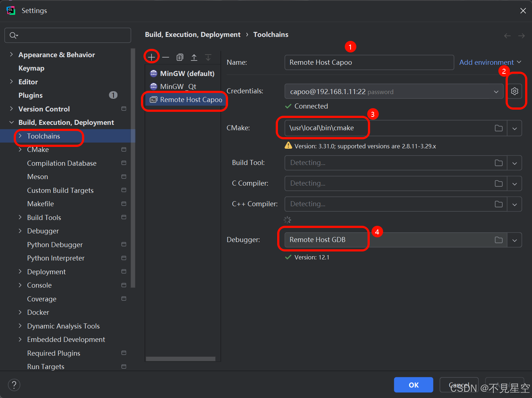Viewport: 532px width, 398px height.
Task: Remove the selected toolchain with the minus icon
Action: click(x=166, y=57)
